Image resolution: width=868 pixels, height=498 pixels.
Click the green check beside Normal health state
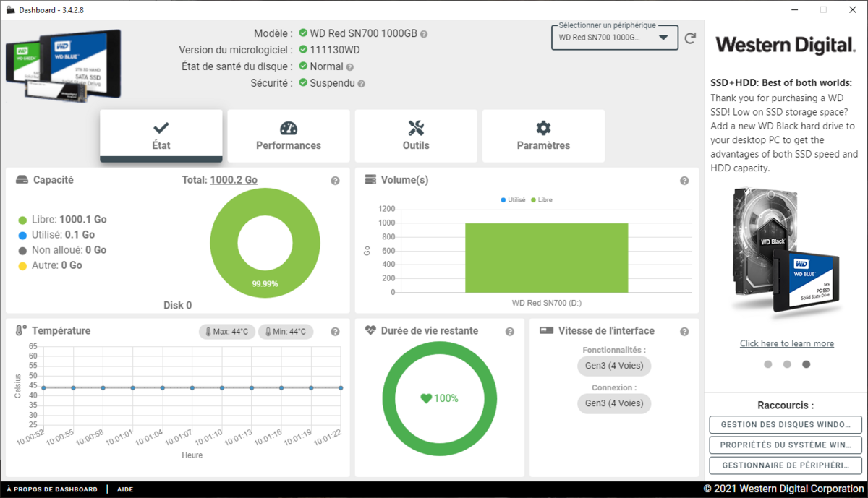coord(303,66)
